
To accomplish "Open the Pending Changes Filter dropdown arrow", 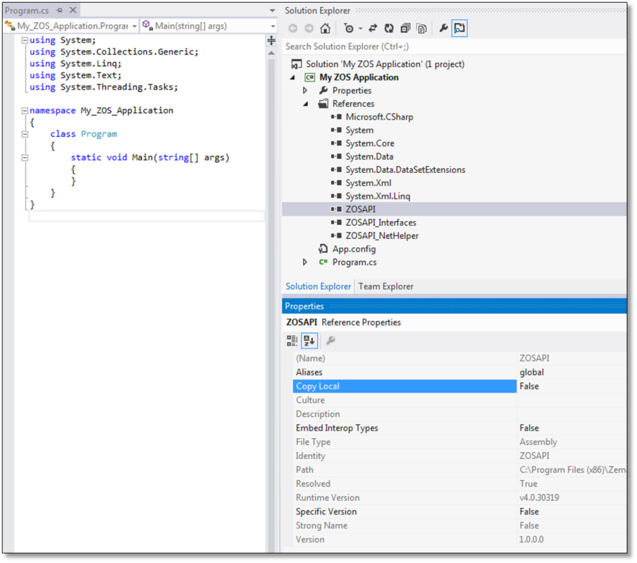I will pos(360,28).
